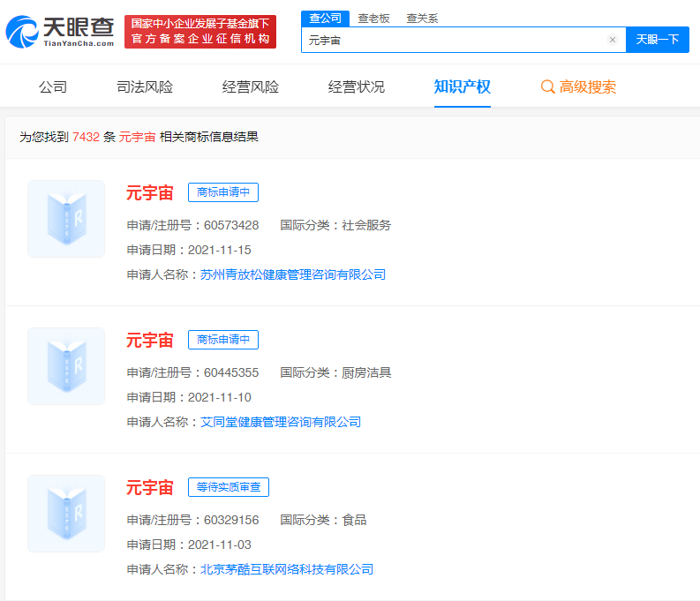The width and height of the screenshot is (700, 601).
Task: Open 元宇宙 title for the 食品 trademark
Action: tap(149, 487)
